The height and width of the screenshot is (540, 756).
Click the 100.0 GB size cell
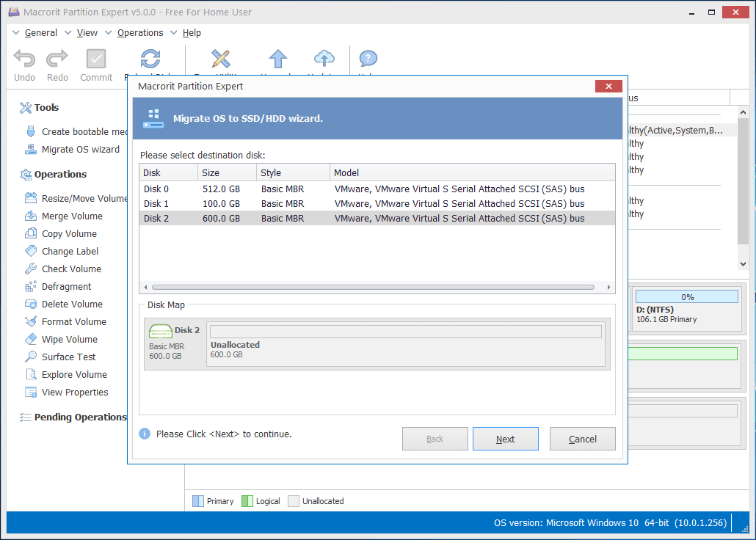coord(222,203)
